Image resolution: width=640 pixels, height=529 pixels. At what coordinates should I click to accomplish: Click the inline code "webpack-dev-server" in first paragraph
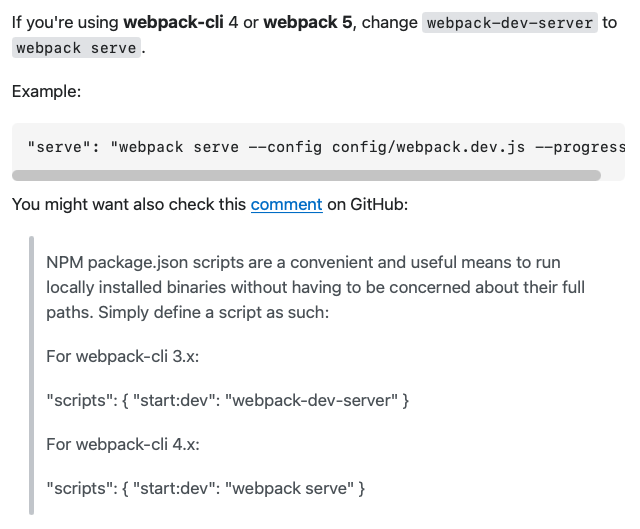click(x=510, y=22)
